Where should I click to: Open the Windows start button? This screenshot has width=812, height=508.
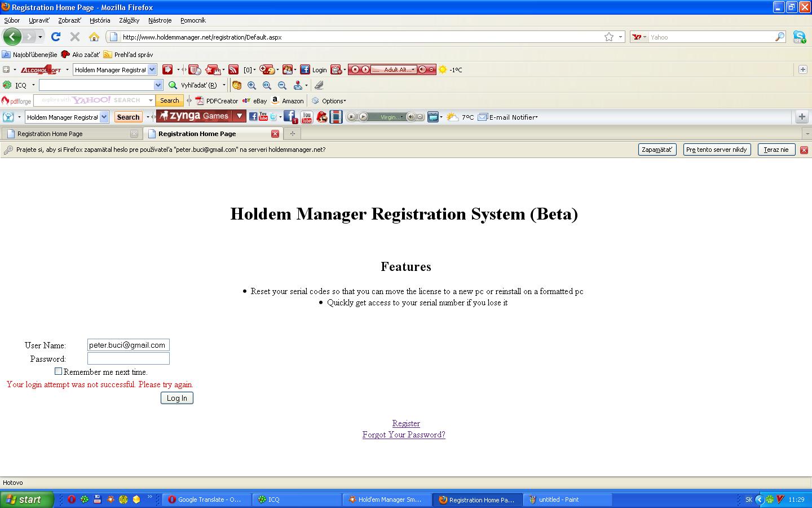[27, 500]
